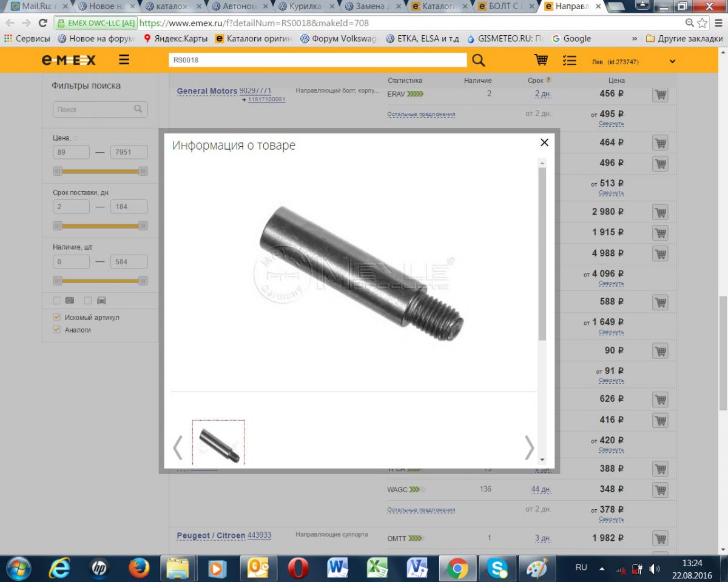
Task: Collapse offers under the от 495 ₽ row
Action: tap(611, 124)
